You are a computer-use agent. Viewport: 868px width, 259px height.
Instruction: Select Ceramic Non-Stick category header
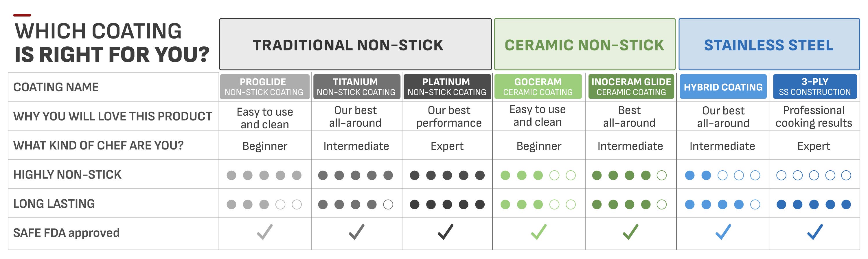[585, 44]
